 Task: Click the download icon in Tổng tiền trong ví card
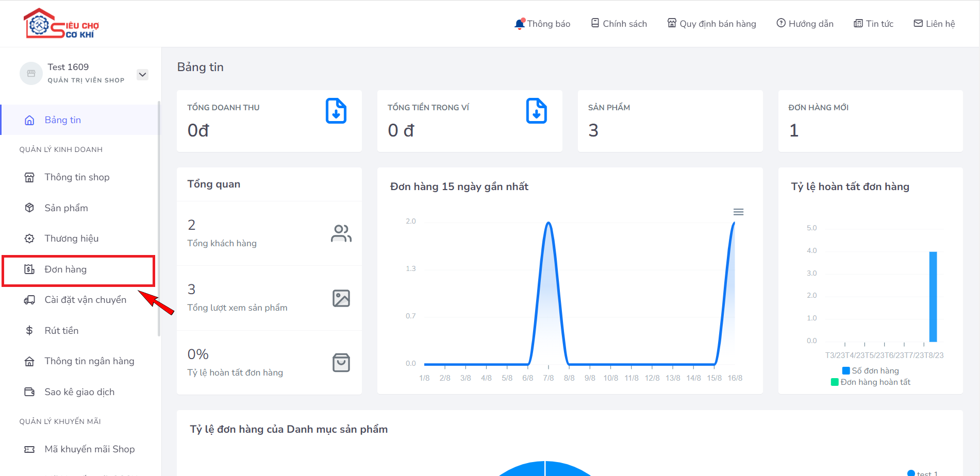(537, 111)
